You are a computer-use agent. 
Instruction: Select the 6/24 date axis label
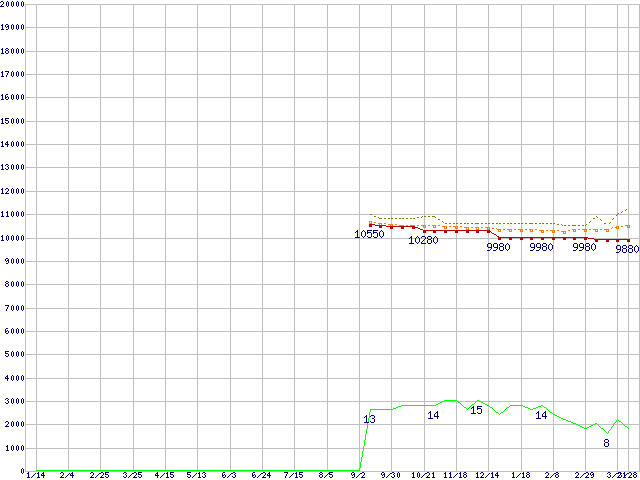[x=261, y=475]
